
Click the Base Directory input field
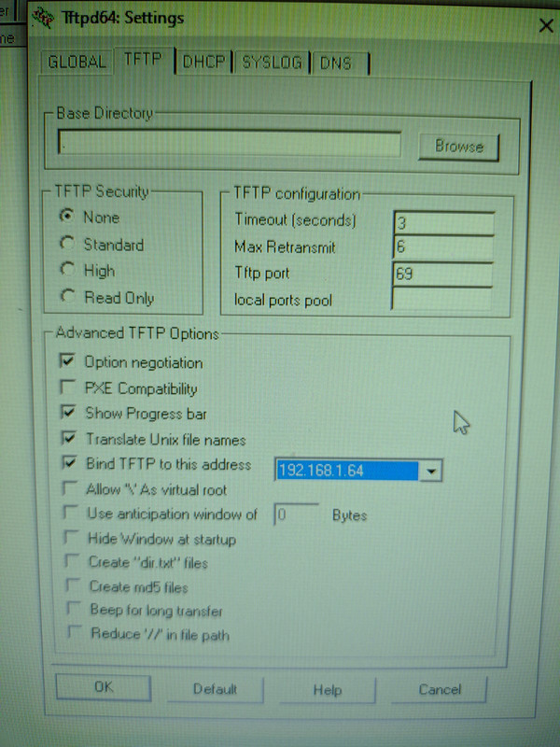(229, 143)
